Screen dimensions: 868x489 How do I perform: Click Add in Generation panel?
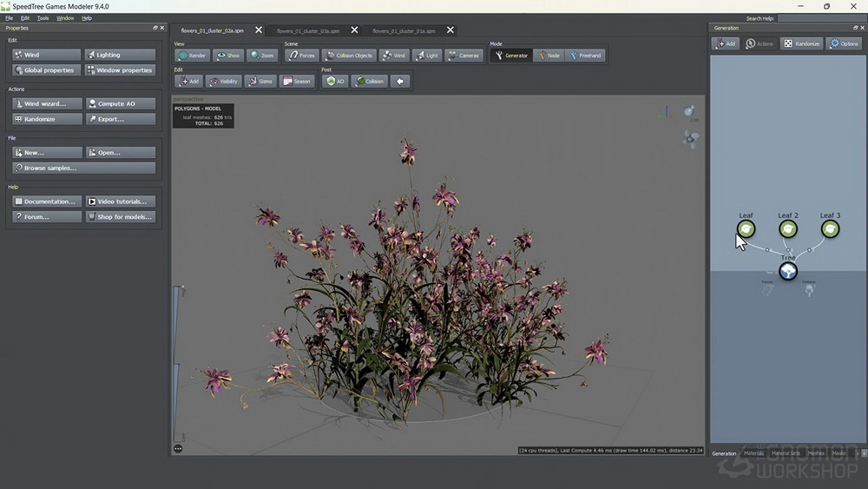[x=725, y=43]
